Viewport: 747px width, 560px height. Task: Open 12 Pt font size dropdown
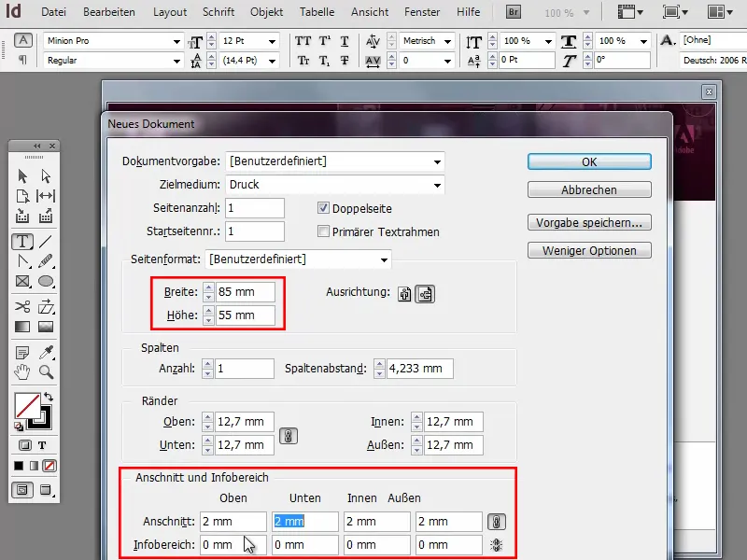272,42
